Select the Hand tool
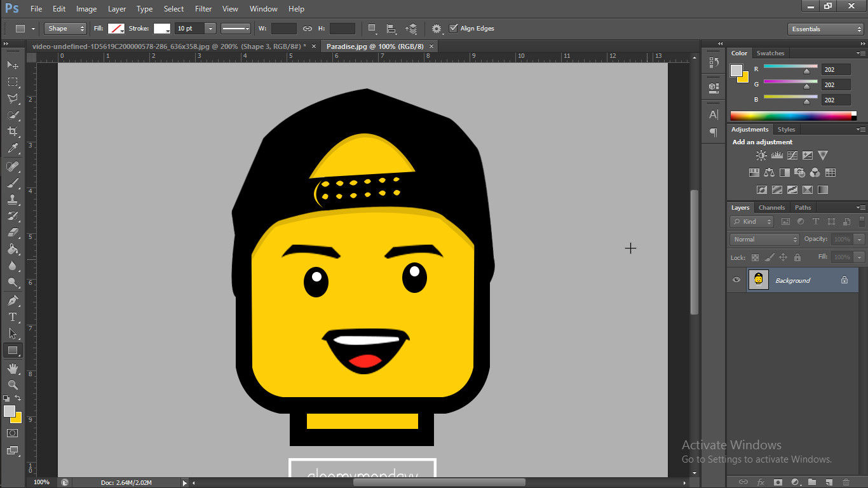Screen dimensions: 868x488 [x=13, y=369]
